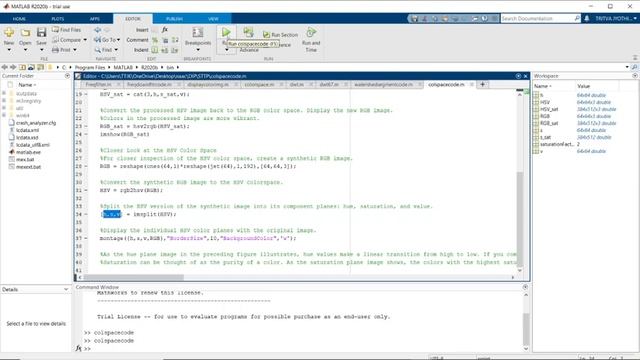Switch to the PLOTS ribbon tab
The width and height of the screenshot is (640, 360).
click(x=58, y=19)
